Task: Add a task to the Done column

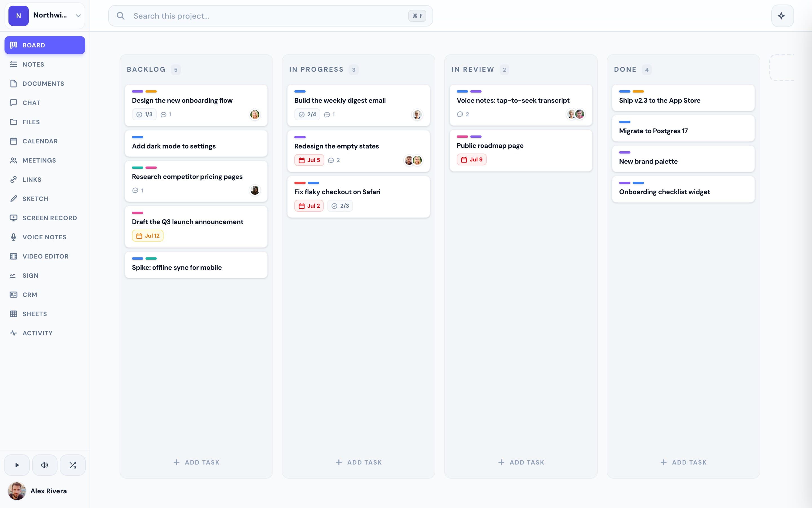Action: coord(683,462)
